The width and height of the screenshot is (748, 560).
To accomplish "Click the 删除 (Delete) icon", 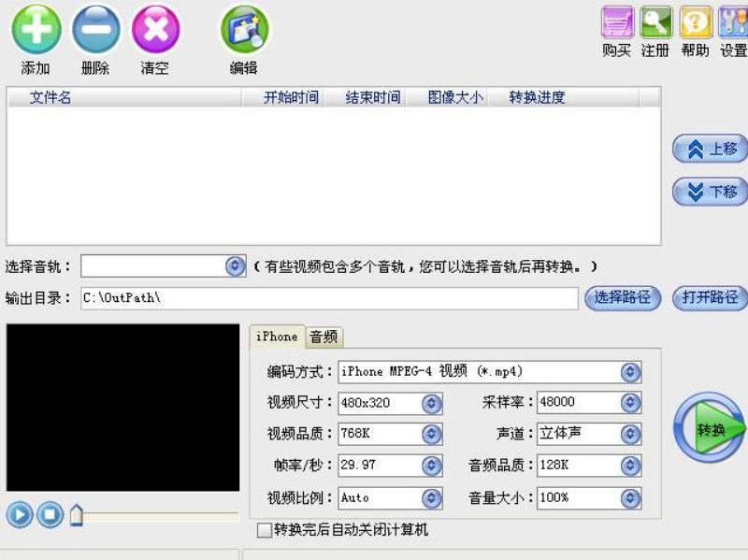I will [x=94, y=31].
